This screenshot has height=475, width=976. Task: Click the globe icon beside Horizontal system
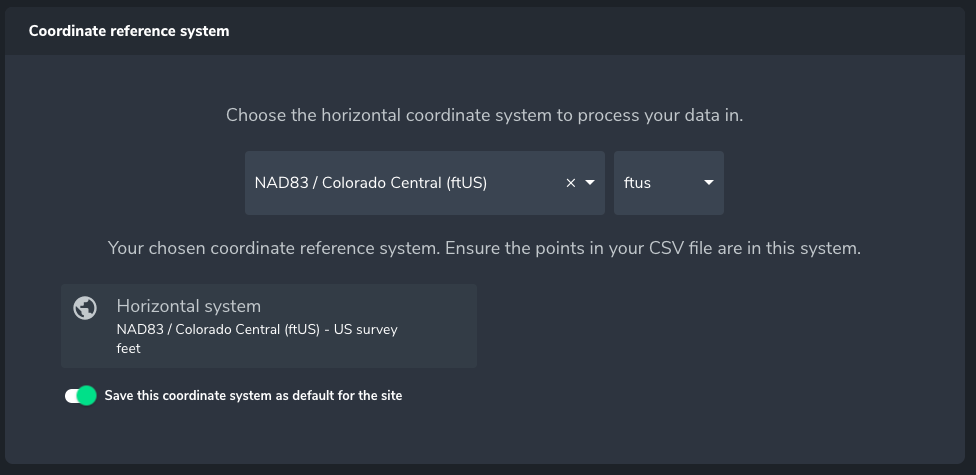click(x=85, y=308)
